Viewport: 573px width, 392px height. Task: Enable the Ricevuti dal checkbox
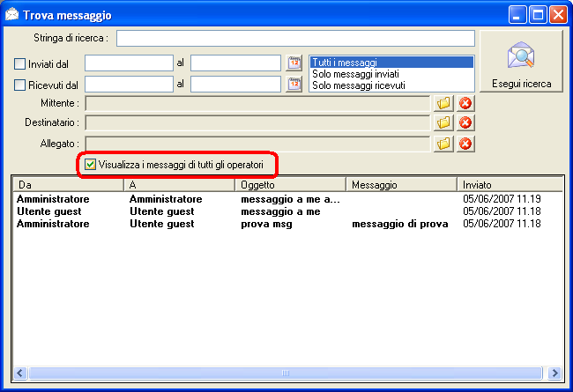[x=19, y=85]
